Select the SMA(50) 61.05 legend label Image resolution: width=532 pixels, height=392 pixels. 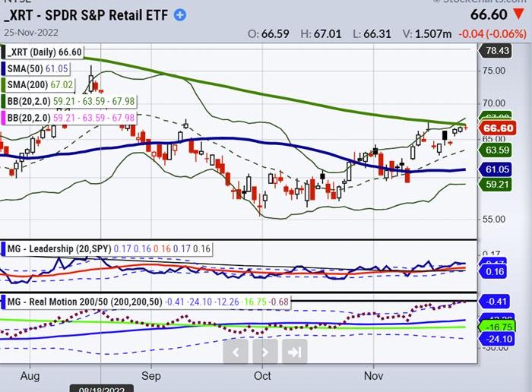(36, 69)
